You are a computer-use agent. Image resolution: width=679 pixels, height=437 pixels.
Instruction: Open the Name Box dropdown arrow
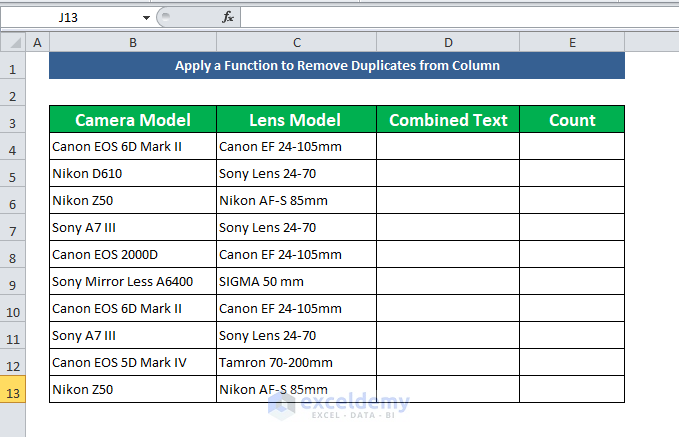[146, 18]
